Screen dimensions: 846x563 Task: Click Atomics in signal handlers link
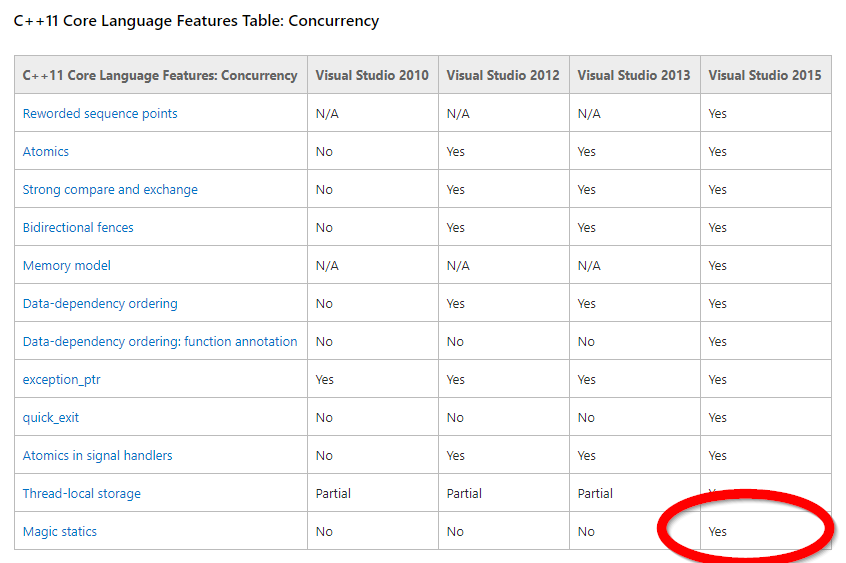pos(97,456)
